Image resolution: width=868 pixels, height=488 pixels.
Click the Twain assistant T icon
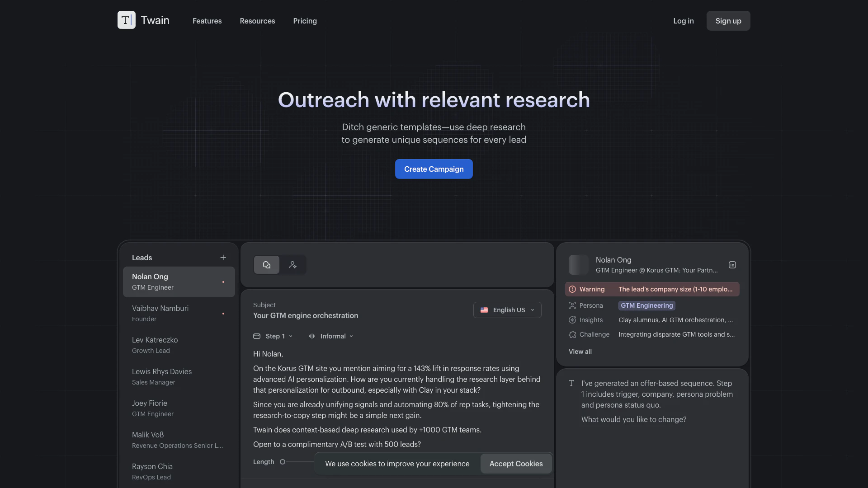[x=571, y=383]
